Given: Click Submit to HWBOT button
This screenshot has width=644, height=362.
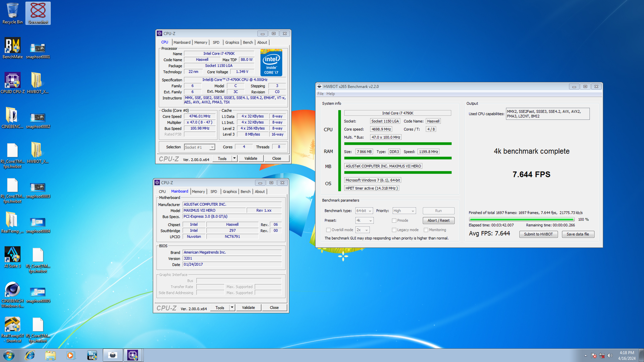Looking at the screenshot, I should [538, 234].
